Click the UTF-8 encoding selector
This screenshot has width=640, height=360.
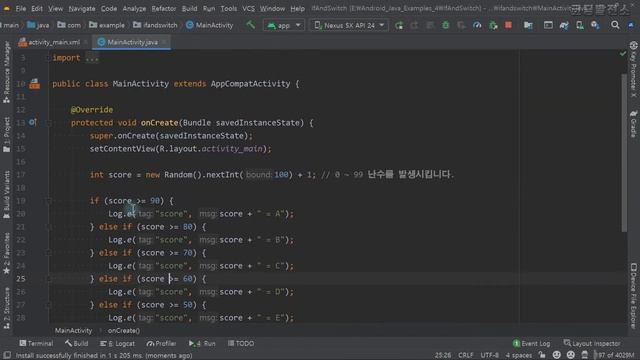[x=489, y=355]
